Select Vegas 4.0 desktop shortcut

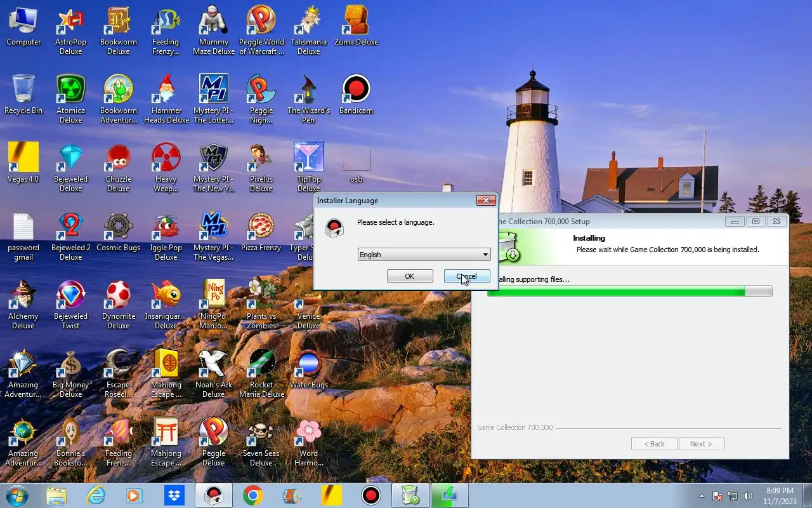click(x=23, y=164)
